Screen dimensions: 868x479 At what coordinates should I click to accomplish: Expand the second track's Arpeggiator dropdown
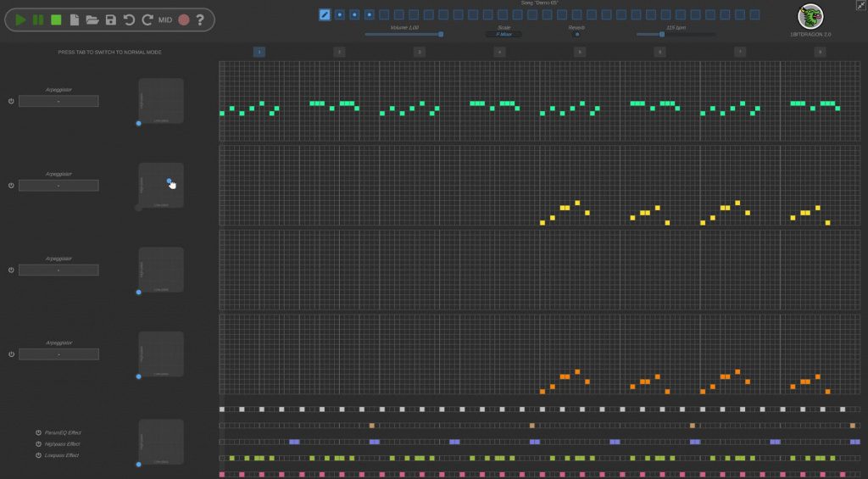point(58,186)
